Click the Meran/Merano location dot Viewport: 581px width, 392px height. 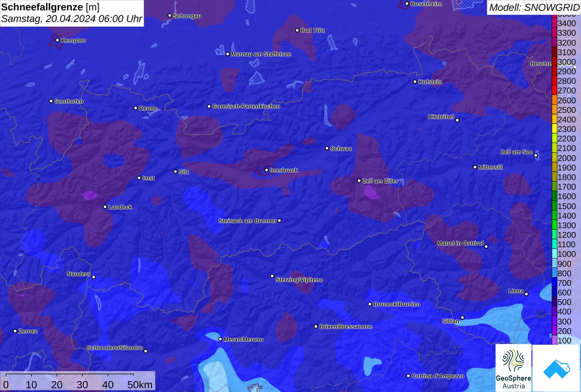click(x=220, y=339)
